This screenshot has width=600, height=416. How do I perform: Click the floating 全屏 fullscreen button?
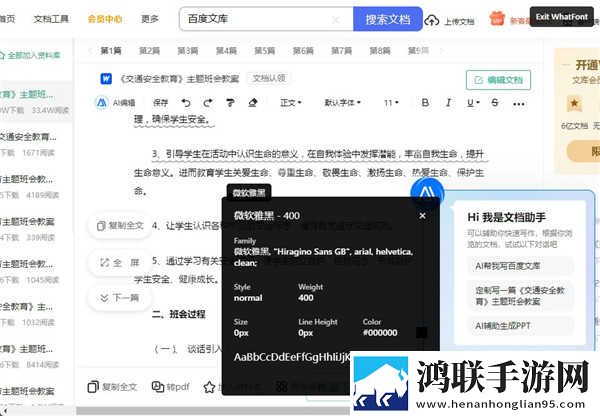[120, 263]
